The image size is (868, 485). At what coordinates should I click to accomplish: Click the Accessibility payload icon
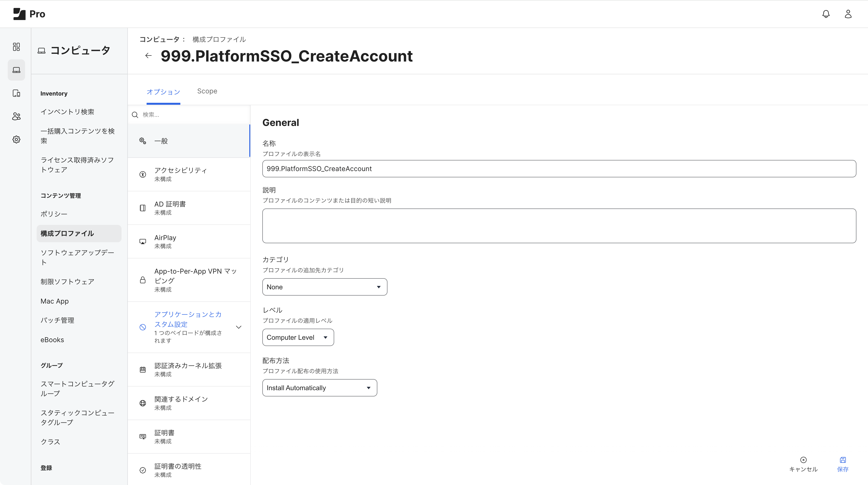[142, 174]
